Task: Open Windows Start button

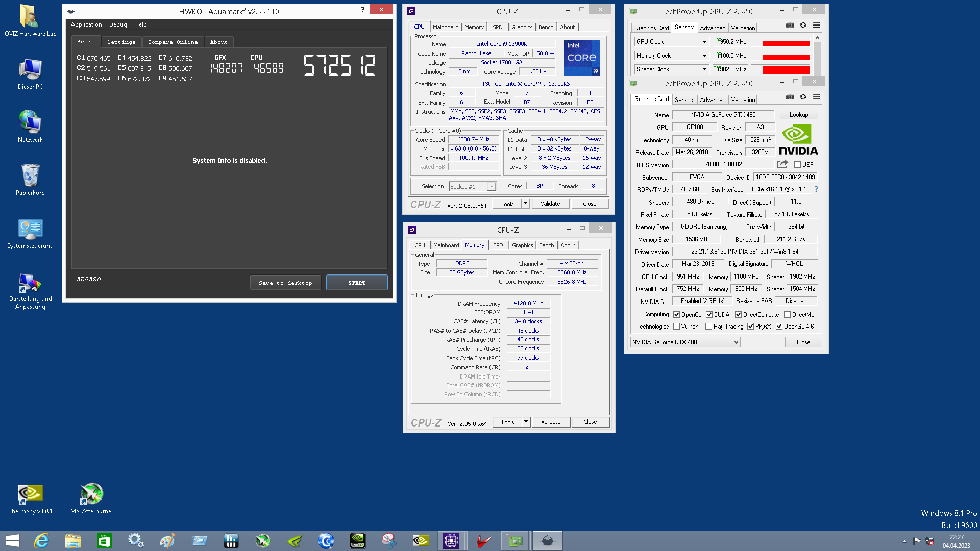Action: click(13, 541)
